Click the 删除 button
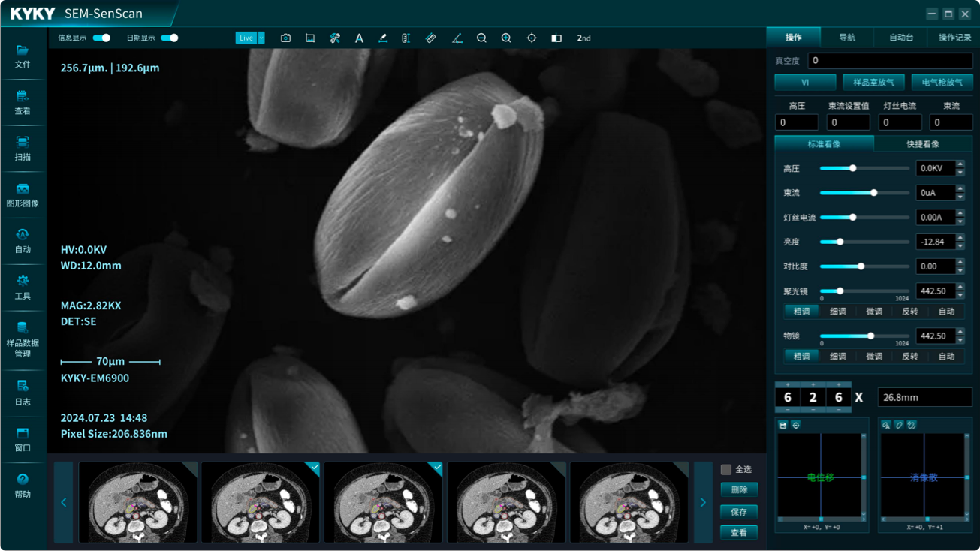 [739, 489]
